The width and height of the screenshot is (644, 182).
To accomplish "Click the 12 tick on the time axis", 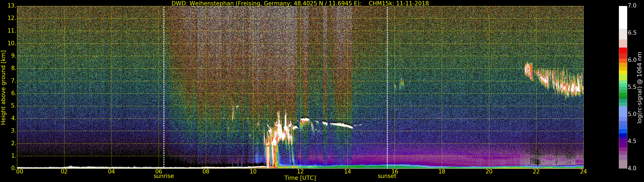I will (300, 172).
